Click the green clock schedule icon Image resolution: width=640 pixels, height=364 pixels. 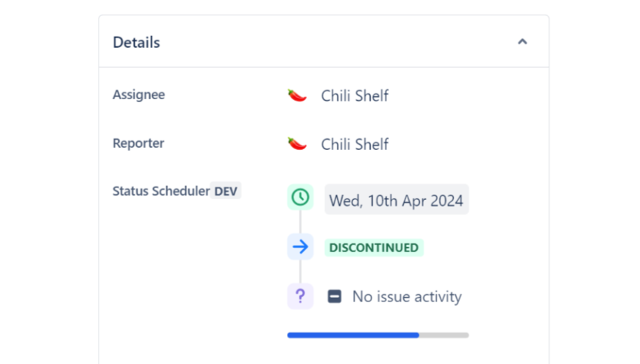click(300, 198)
